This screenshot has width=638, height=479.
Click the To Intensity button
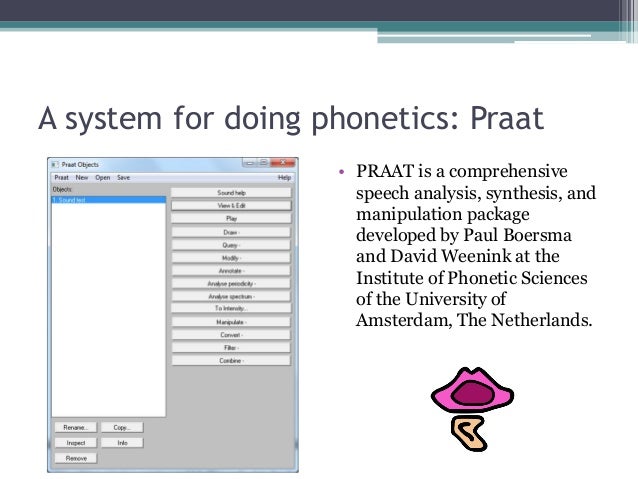coord(231,308)
